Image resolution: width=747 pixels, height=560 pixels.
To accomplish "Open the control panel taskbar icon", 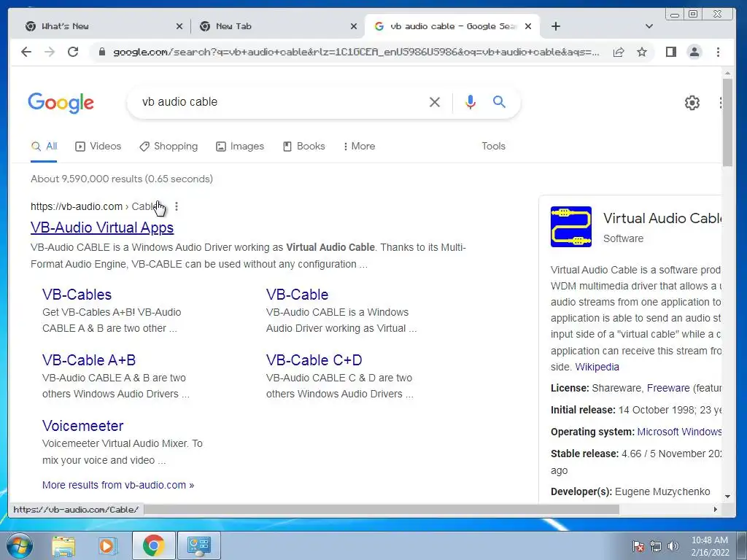I will coord(198,545).
